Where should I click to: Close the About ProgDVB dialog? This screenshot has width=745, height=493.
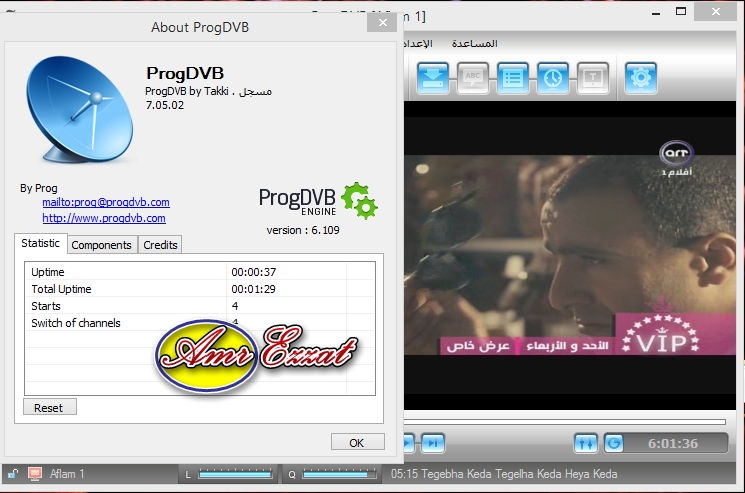point(382,22)
